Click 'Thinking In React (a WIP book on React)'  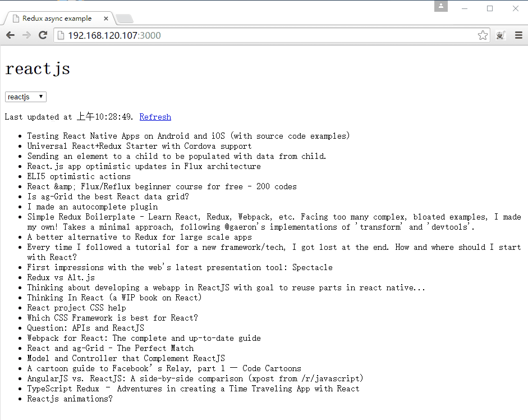pyautogui.click(x=114, y=298)
